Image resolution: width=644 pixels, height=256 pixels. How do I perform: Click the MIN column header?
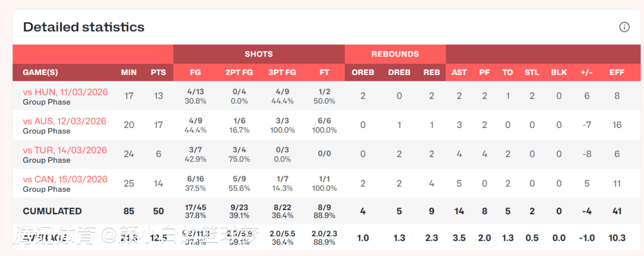click(129, 72)
